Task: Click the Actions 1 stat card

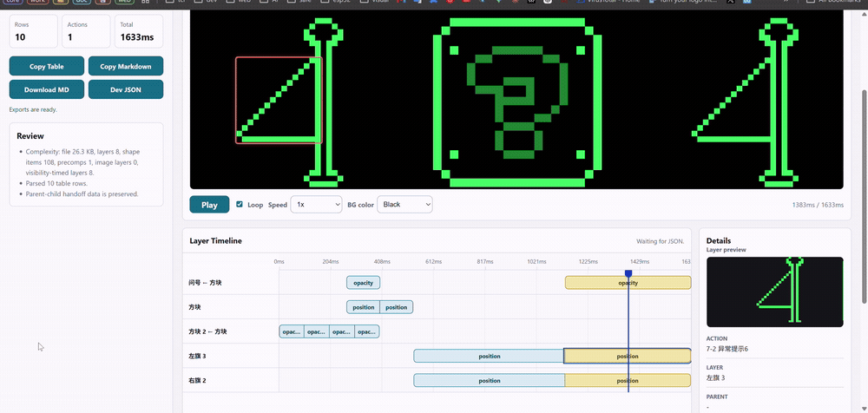Action: click(86, 31)
